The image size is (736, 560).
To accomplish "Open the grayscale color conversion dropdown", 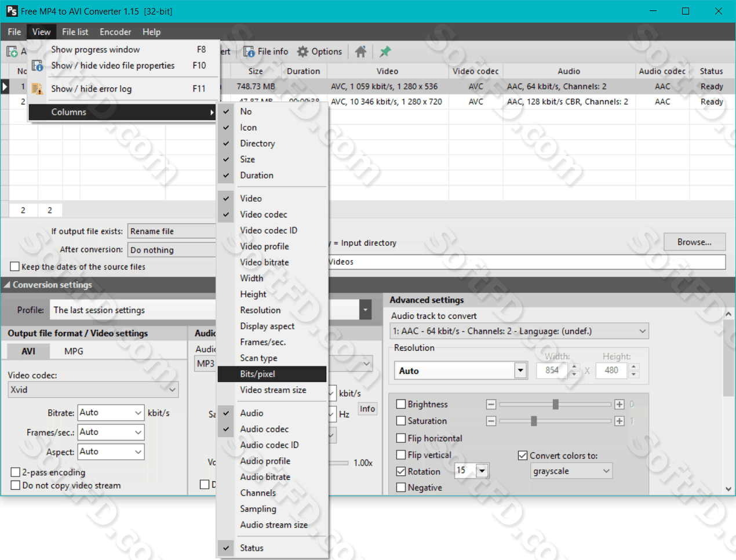I will point(571,471).
